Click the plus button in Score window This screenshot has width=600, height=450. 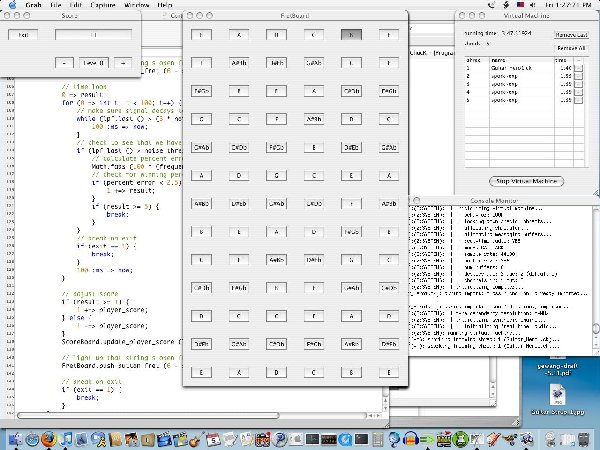pos(123,63)
